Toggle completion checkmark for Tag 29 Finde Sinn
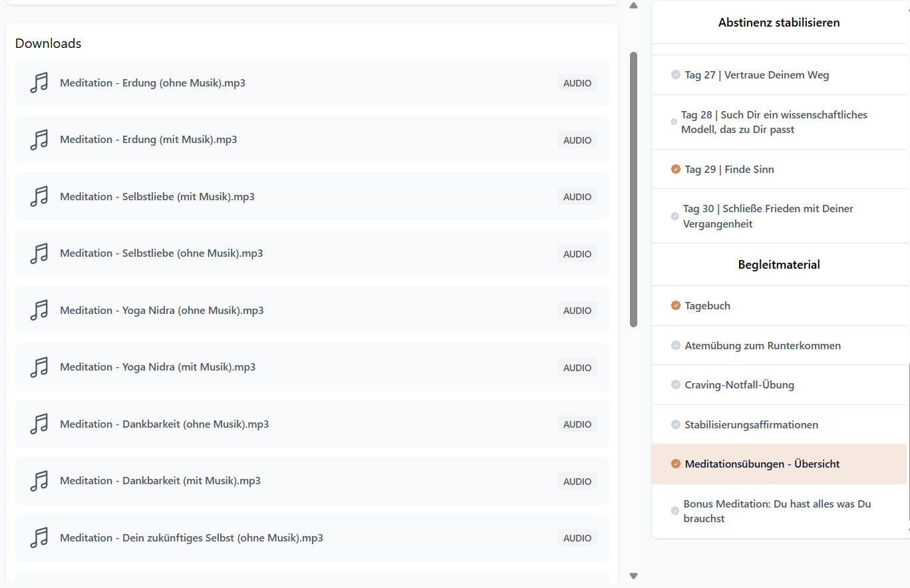 (x=676, y=170)
